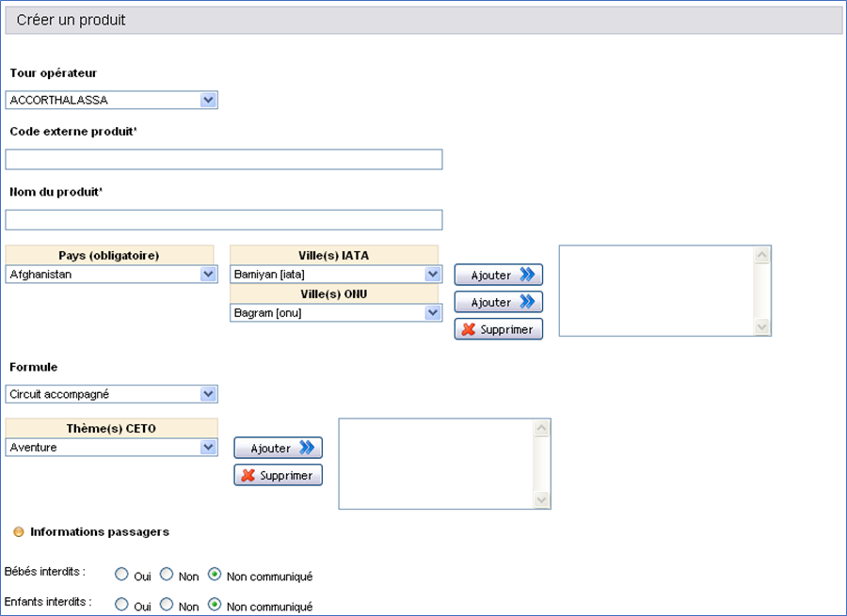
Task: Open the Pays country dropdown
Action: click(x=208, y=275)
